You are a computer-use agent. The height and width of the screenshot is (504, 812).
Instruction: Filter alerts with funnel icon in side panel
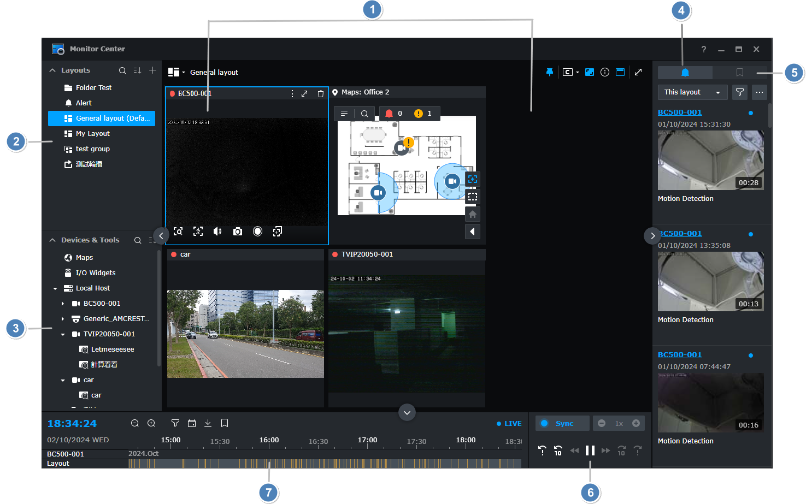click(x=740, y=92)
